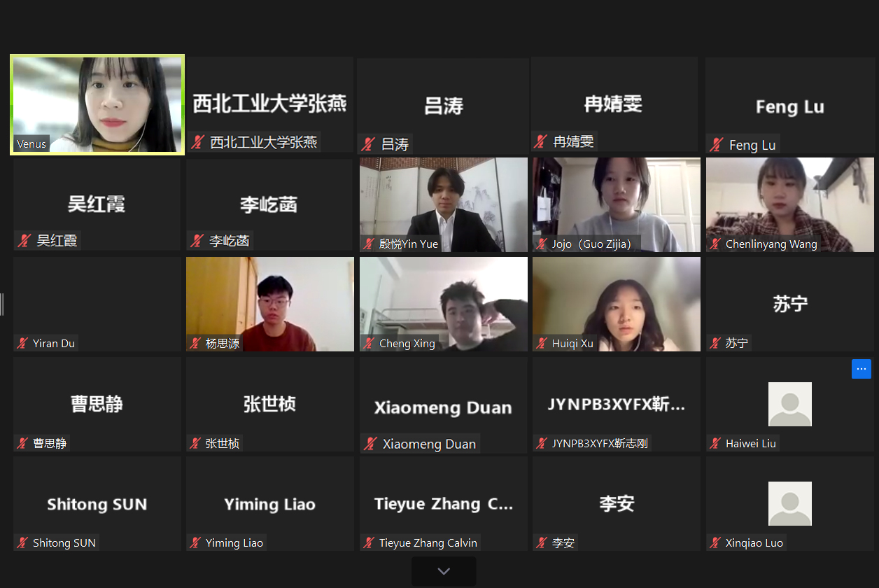
Task: Click muted mic icon by Xiaomeng Duan label
Action: click(x=370, y=444)
